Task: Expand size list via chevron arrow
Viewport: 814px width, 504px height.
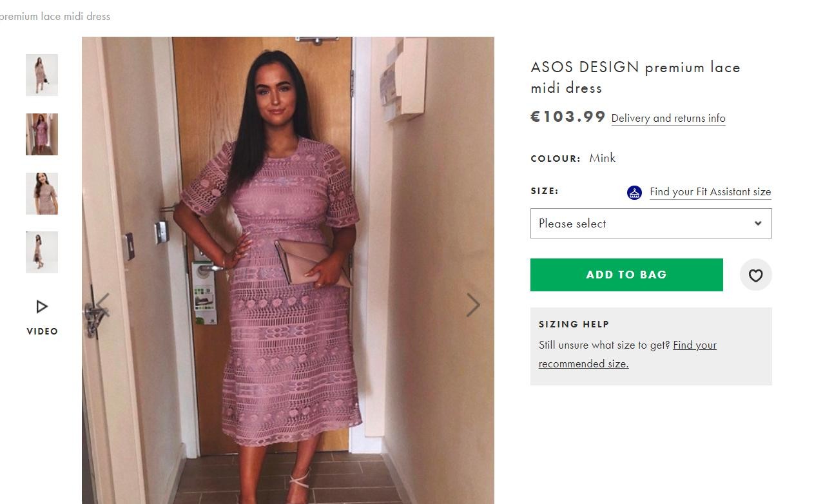Action: [758, 224]
